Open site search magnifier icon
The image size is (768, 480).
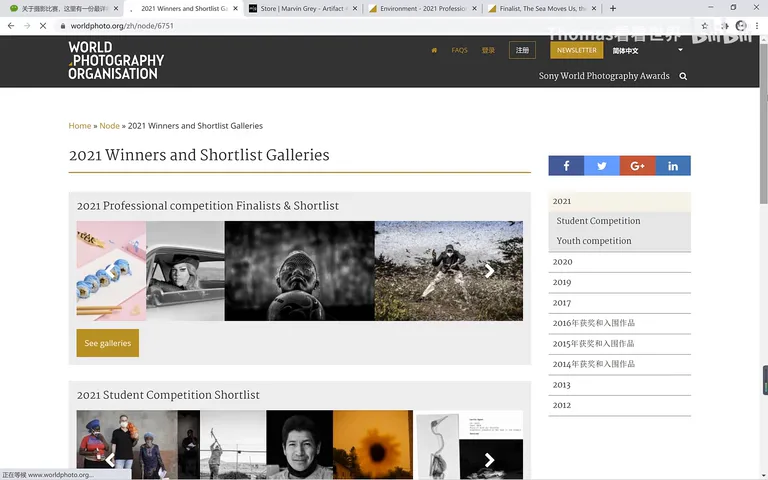coord(683,76)
